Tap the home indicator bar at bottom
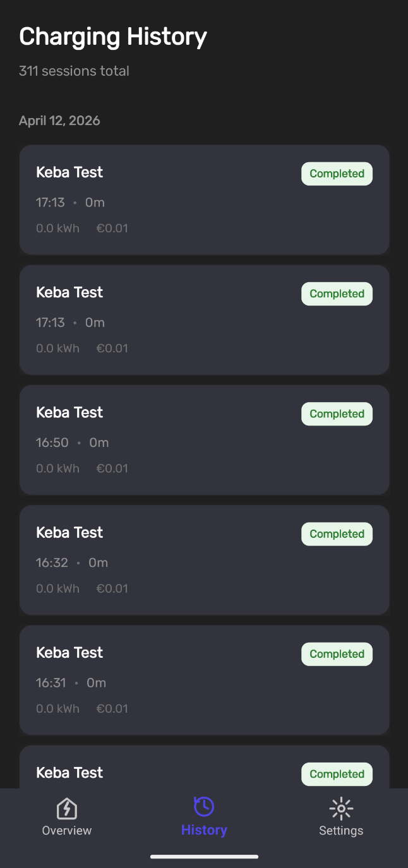 pos(204,857)
